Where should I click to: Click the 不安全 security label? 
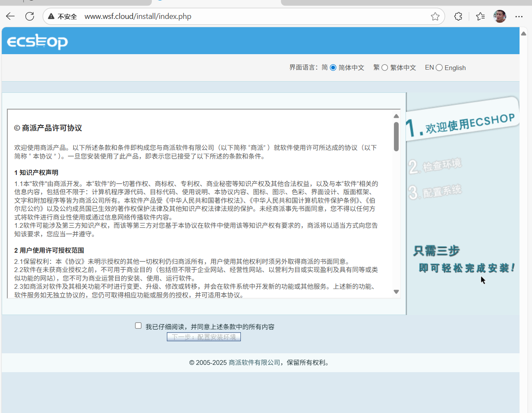click(67, 16)
